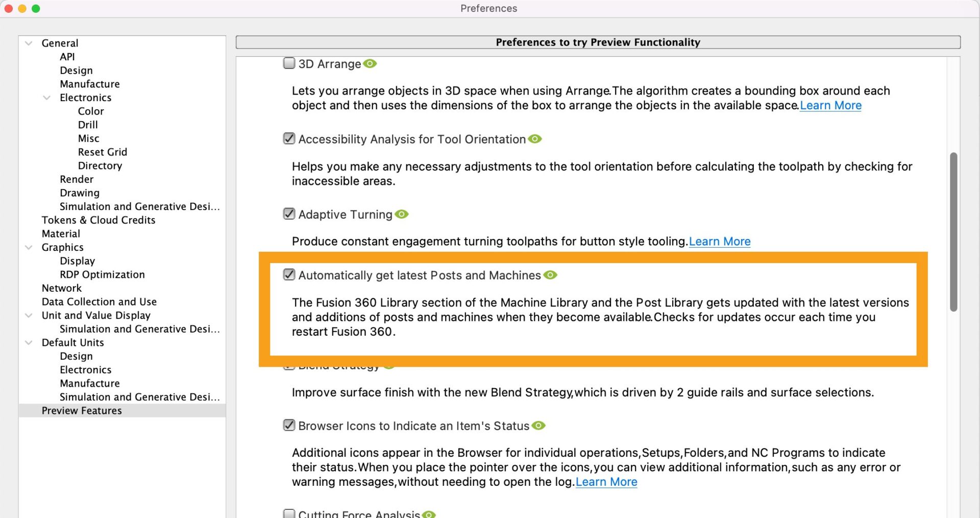Click 'Additional icons appear in the Browser' description
980x518 pixels.
point(596,467)
